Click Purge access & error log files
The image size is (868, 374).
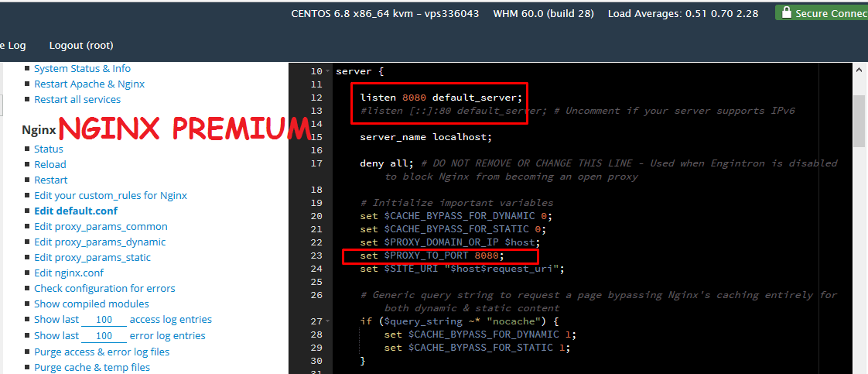[102, 352]
